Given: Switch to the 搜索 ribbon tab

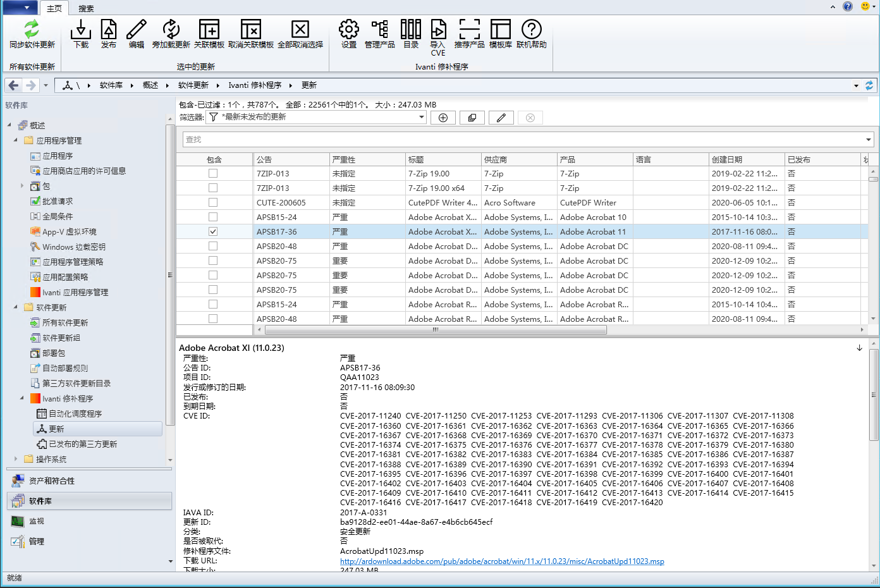Looking at the screenshot, I should (x=86, y=8).
